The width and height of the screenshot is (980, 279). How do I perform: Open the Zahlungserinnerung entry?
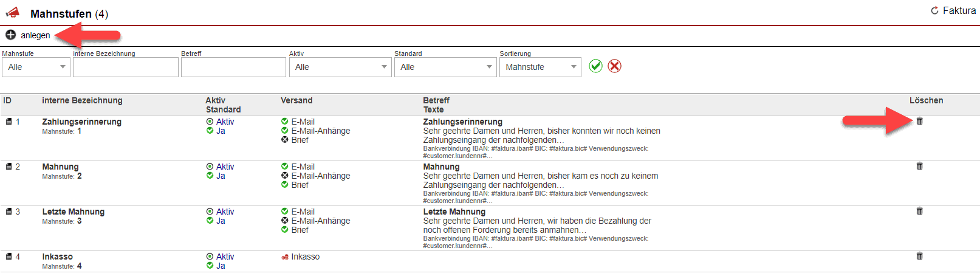[81, 122]
